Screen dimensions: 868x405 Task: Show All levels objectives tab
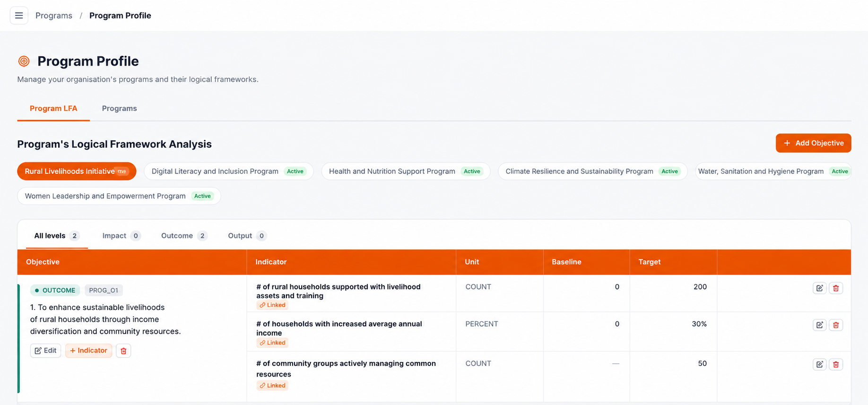pos(56,236)
